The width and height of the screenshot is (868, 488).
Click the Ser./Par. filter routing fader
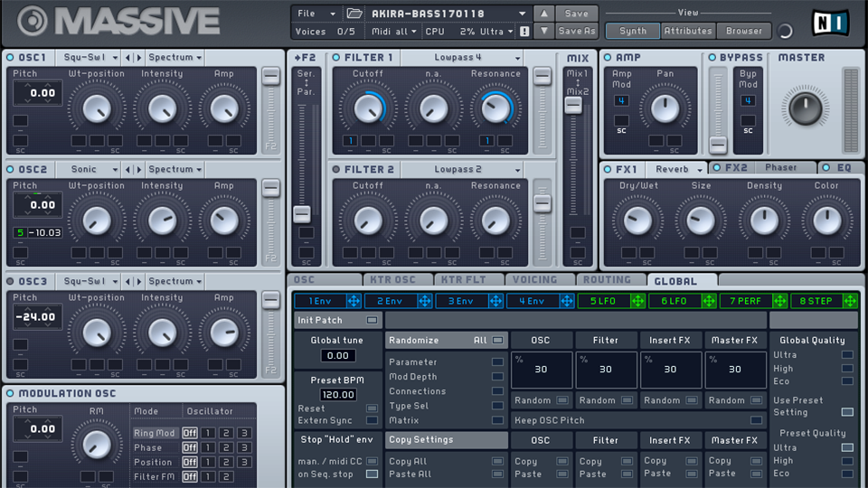click(302, 213)
